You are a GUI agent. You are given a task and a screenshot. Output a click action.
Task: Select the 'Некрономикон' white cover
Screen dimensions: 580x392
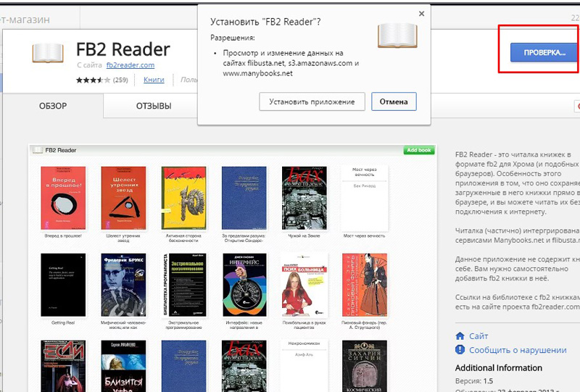coord(304,366)
